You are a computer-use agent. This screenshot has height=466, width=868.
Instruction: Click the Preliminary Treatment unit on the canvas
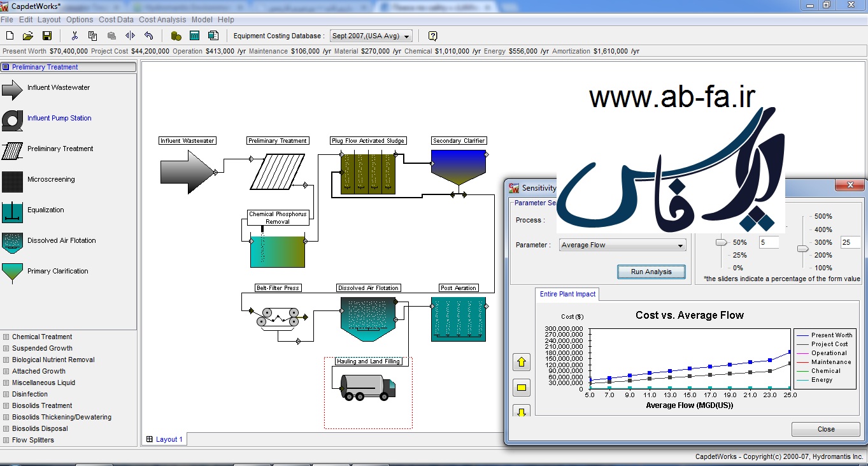pos(277,172)
